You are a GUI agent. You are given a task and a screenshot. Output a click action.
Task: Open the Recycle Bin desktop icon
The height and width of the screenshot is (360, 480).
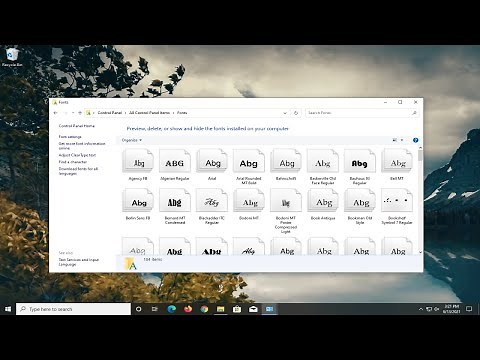pos(12,57)
